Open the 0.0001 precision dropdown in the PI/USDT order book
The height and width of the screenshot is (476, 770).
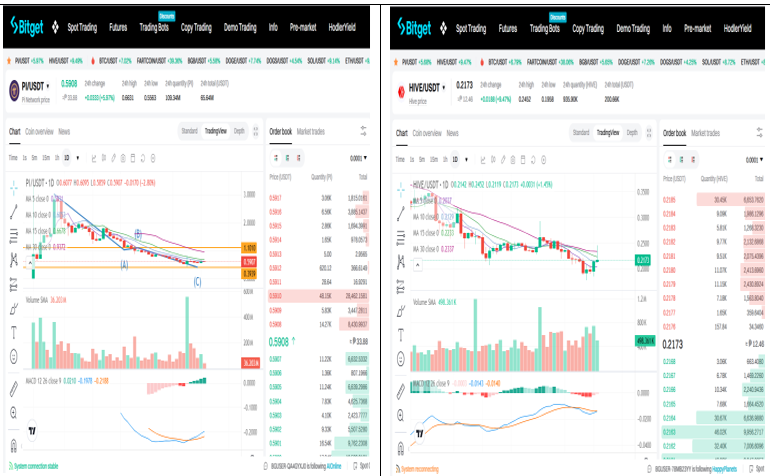click(358, 158)
